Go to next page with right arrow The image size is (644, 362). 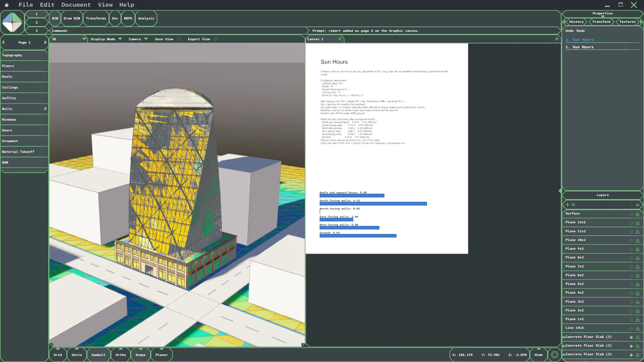click(x=45, y=42)
